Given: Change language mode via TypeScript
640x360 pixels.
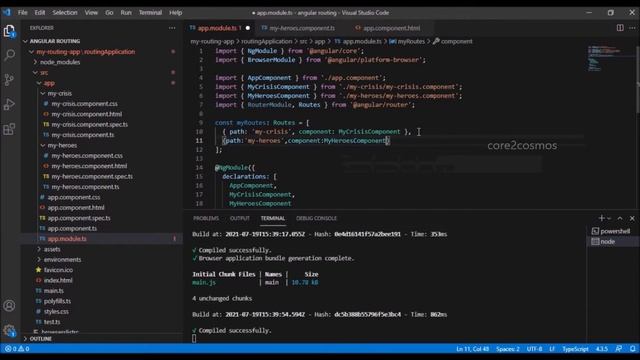Looking at the screenshot, I should tap(575, 349).
